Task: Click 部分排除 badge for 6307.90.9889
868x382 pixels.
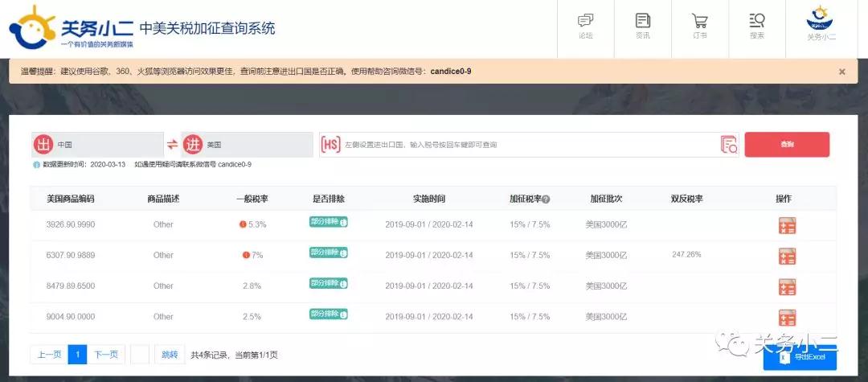Action: pos(328,253)
